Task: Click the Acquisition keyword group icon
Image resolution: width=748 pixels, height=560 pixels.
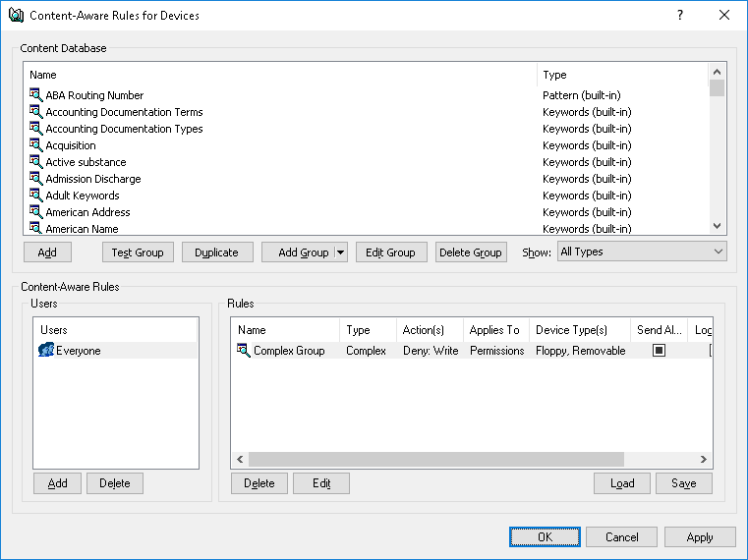Action: [35, 145]
